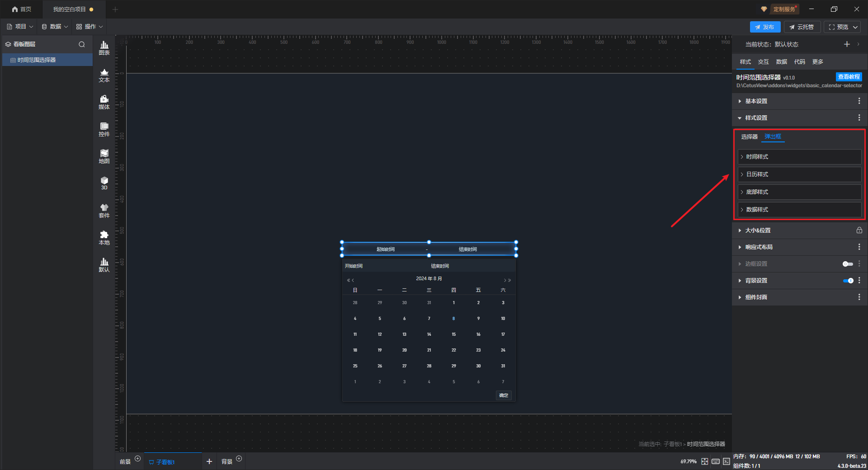Open the 数据 menu dropdown
868x470 pixels.
tap(55, 27)
